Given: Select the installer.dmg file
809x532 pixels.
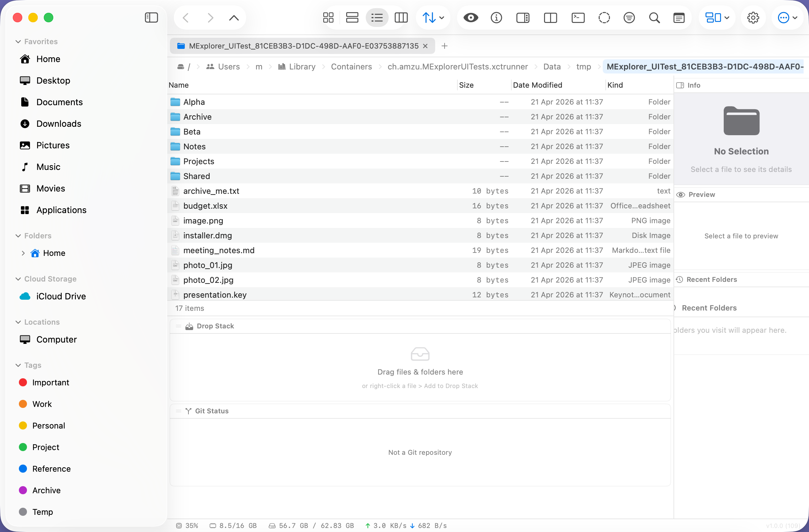Looking at the screenshot, I should click(x=420, y=236).
